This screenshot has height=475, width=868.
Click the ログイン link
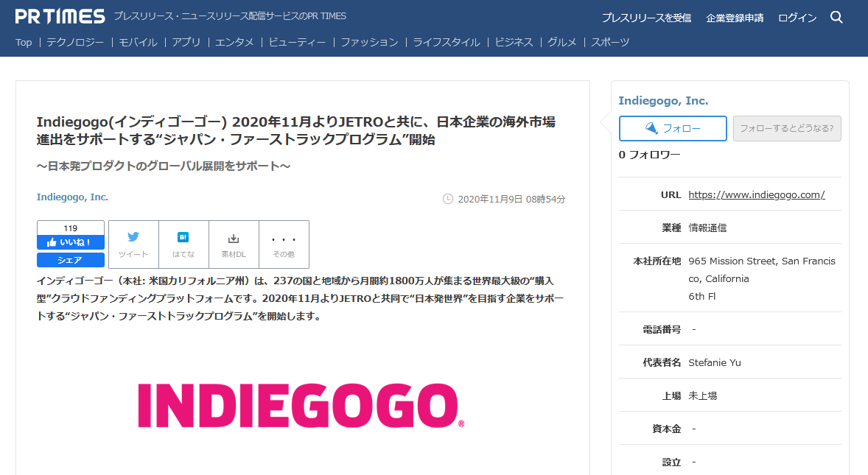click(797, 18)
